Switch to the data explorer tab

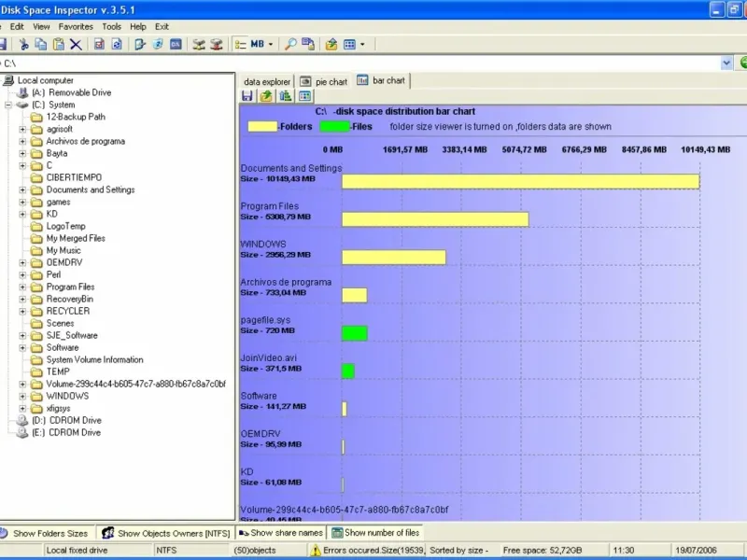[267, 82]
